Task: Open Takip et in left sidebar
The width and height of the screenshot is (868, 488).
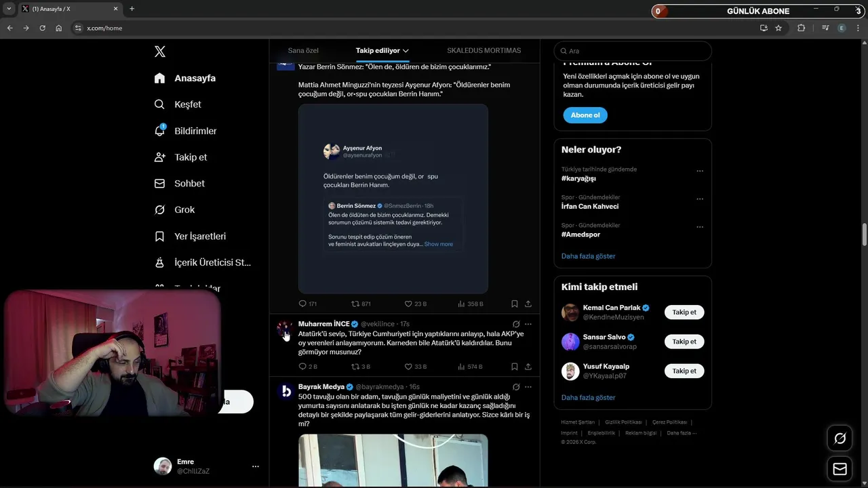Action: point(180,157)
